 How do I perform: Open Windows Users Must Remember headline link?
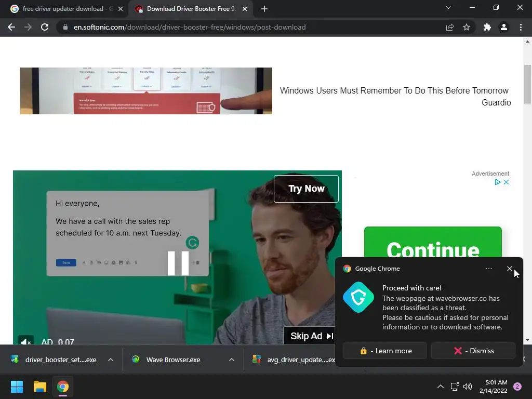point(394,90)
